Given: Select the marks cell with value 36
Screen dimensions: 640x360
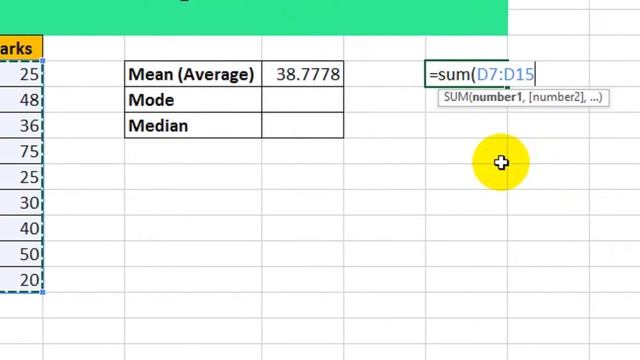Looking at the screenshot, I should [x=21, y=125].
